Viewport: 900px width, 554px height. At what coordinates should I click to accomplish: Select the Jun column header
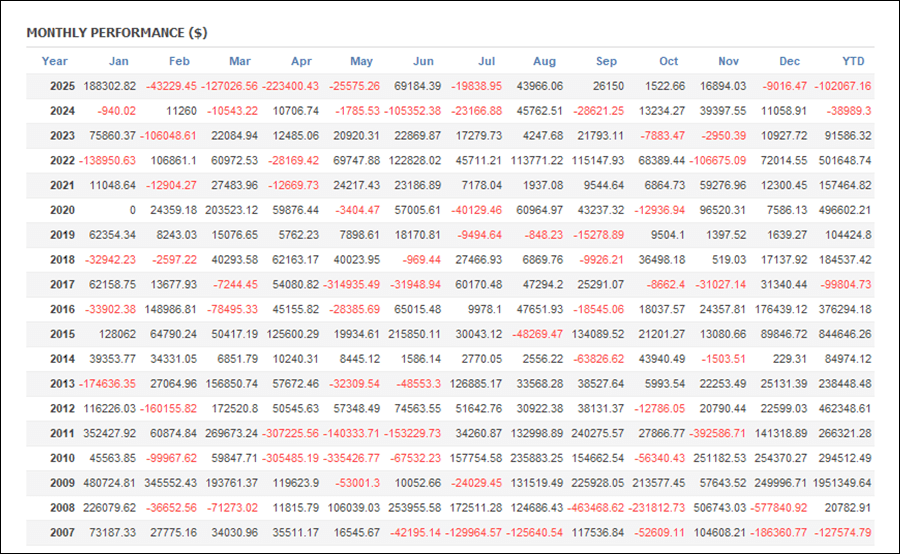[423, 61]
